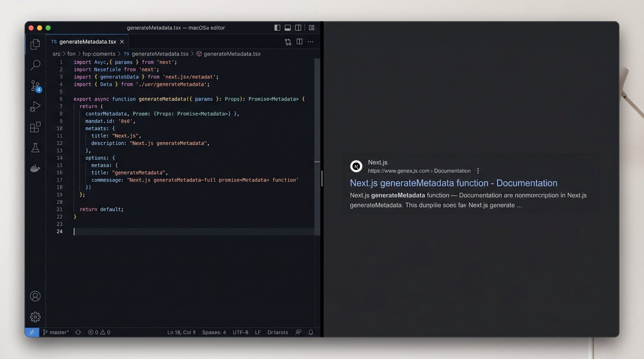Open the Search view in the activity bar

pos(35,65)
